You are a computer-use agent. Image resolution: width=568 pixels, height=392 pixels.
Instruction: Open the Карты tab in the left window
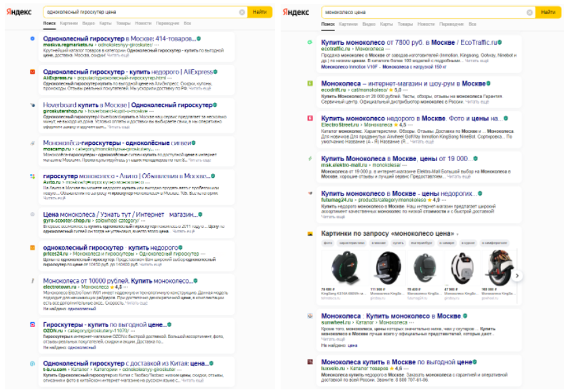click(105, 23)
